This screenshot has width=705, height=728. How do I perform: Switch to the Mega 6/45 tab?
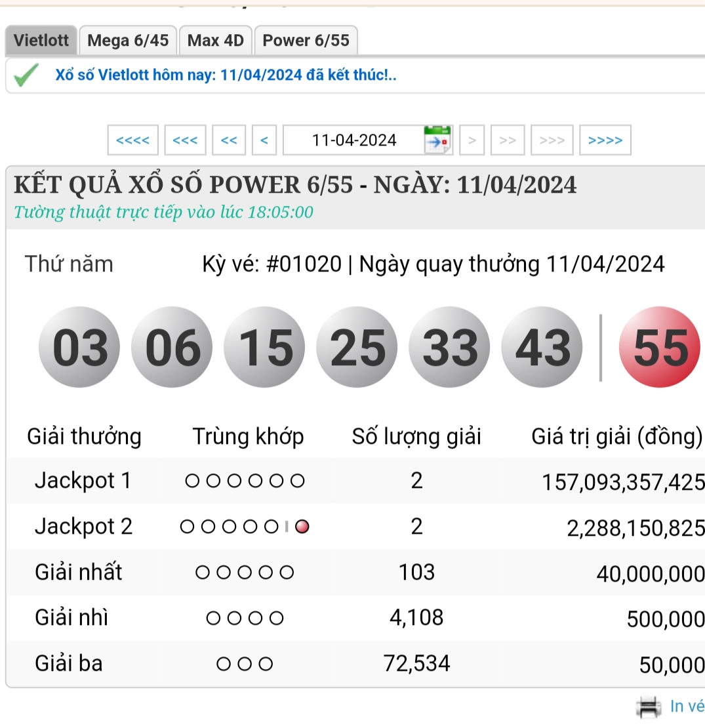coord(128,41)
